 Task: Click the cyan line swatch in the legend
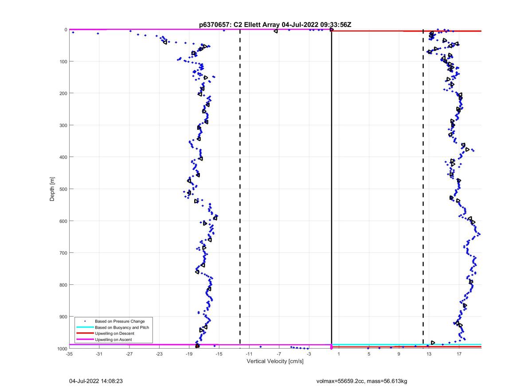pyautogui.click(x=85, y=327)
